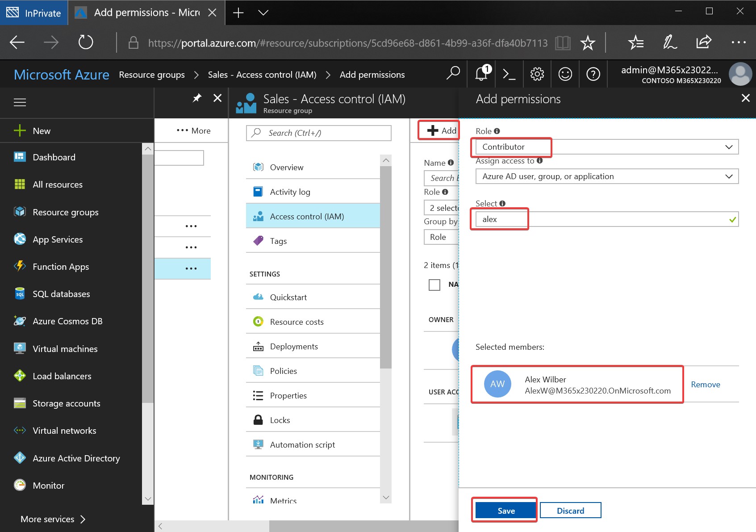Add page to favorites with star icon
756x532 pixels.
tap(587, 43)
